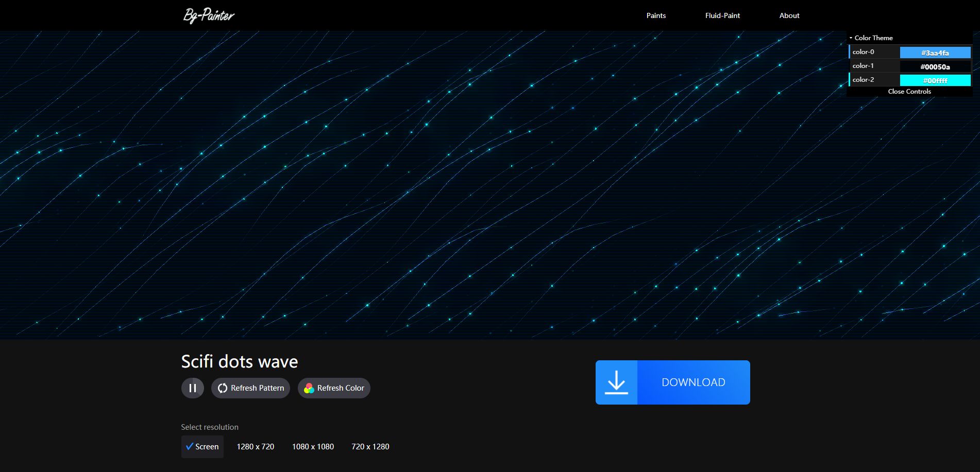Open the Fluid-Paint menu item
Image resolution: width=980 pixels, height=472 pixels.
(722, 15)
